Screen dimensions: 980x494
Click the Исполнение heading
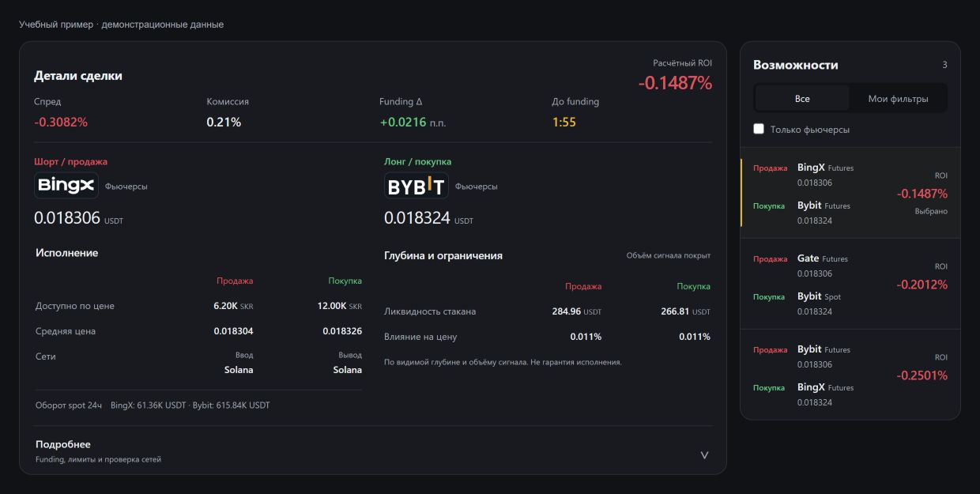[67, 253]
